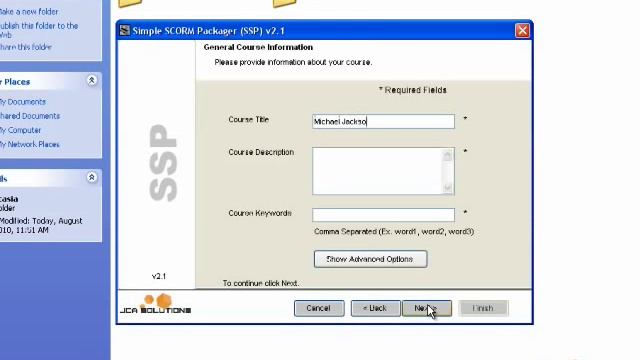Open My Computer in Explorer sidebar
640x360 pixels.
20,130
